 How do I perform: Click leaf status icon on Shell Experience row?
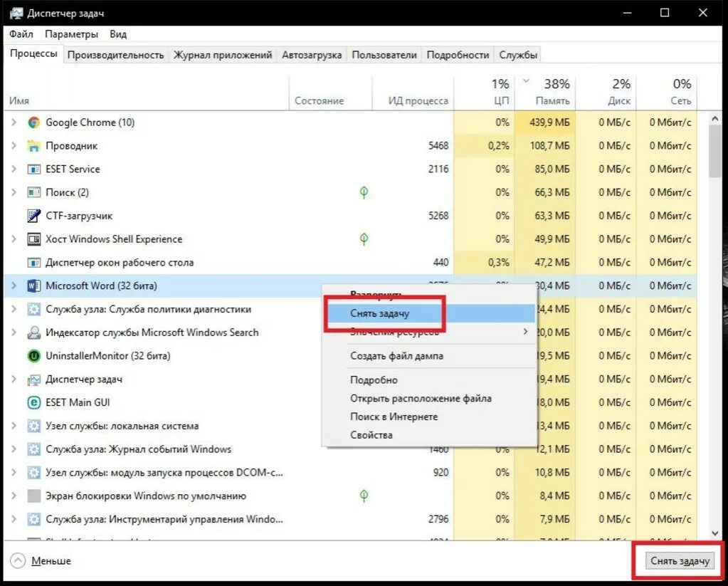click(x=364, y=239)
